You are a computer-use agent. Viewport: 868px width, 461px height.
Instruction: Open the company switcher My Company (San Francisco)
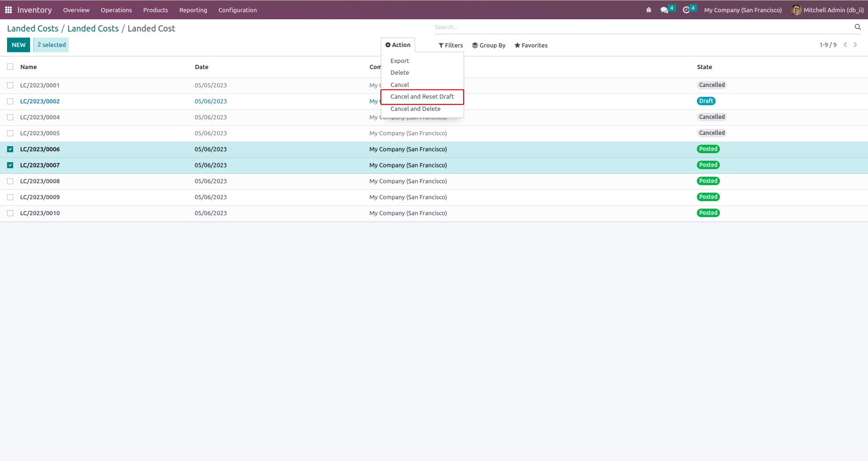[743, 10]
